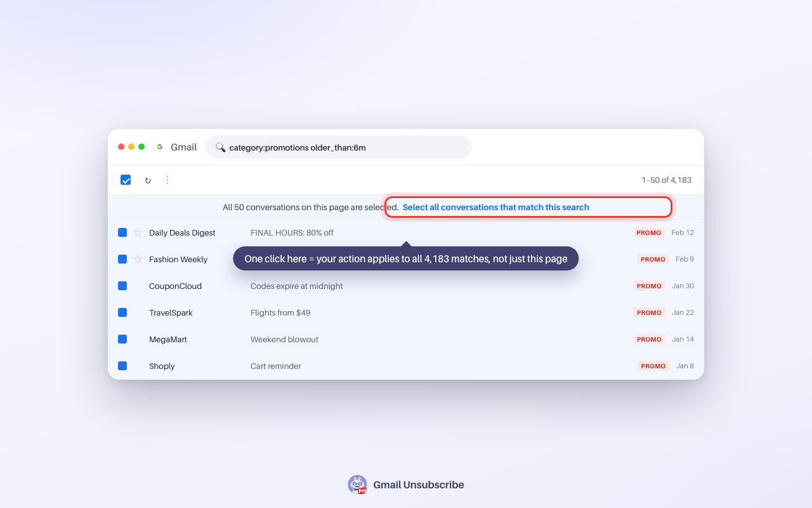This screenshot has height=508, width=812.
Task: Open the CouponCloud sender name
Action: (x=175, y=286)
